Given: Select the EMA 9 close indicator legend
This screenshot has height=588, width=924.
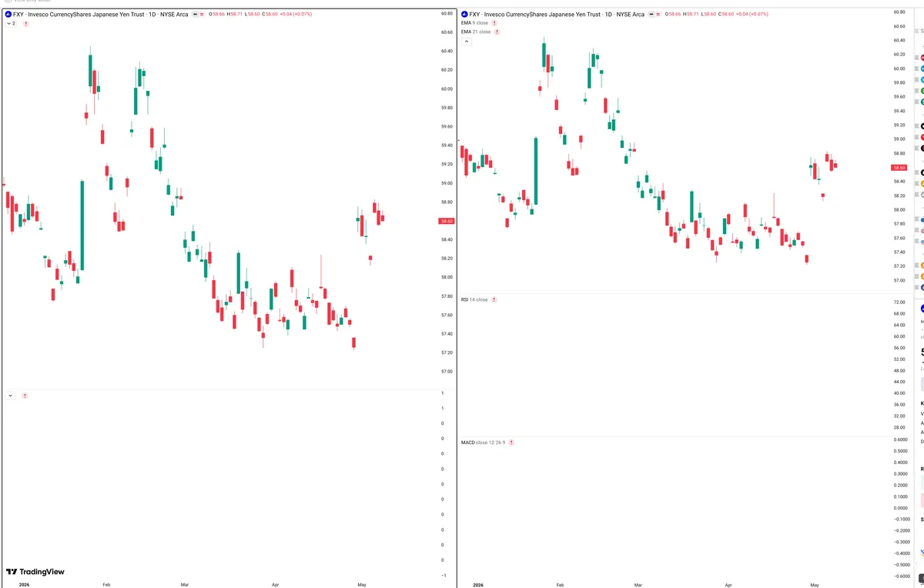Looking at the screenshot, I should pos(474,23).
